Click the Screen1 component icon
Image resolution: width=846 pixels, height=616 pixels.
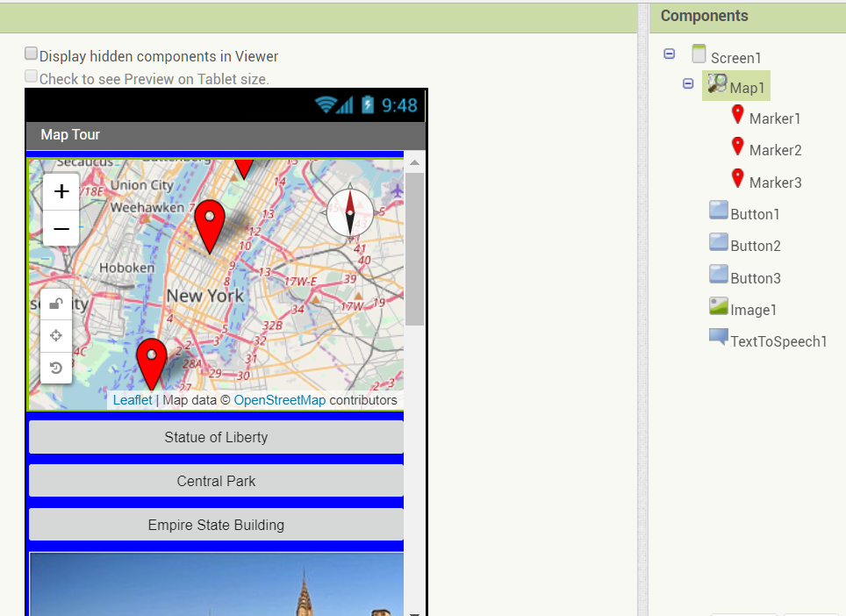(x=699, y=54)
